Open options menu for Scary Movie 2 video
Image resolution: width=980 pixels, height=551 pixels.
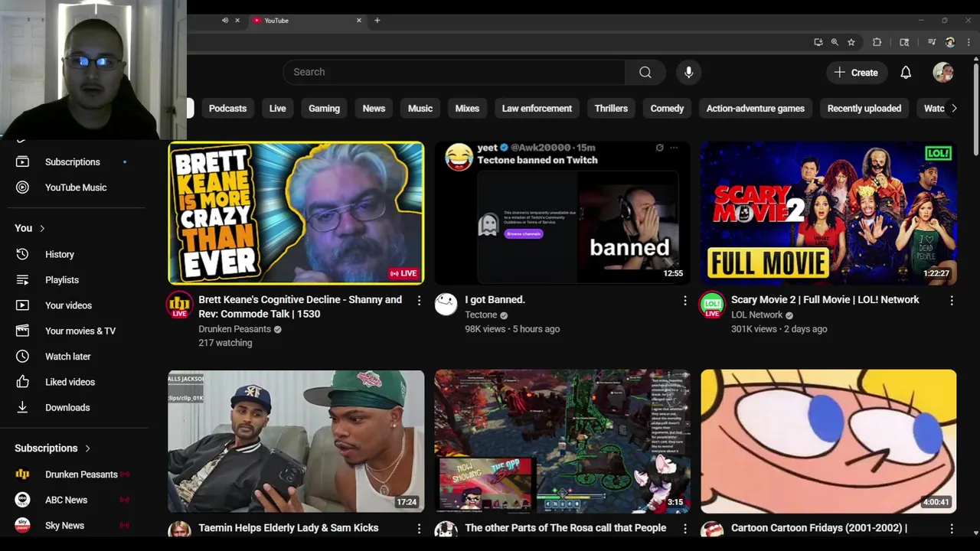(x=952, y=301)
